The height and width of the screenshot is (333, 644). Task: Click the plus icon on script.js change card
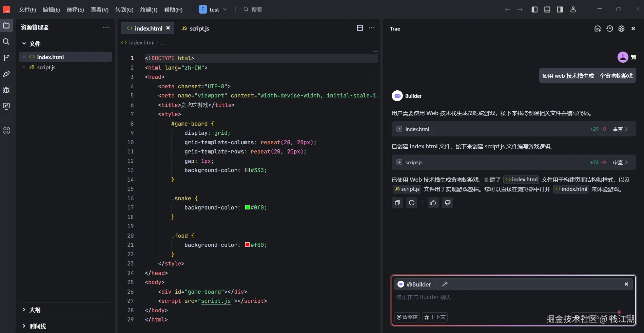[399, 162]
